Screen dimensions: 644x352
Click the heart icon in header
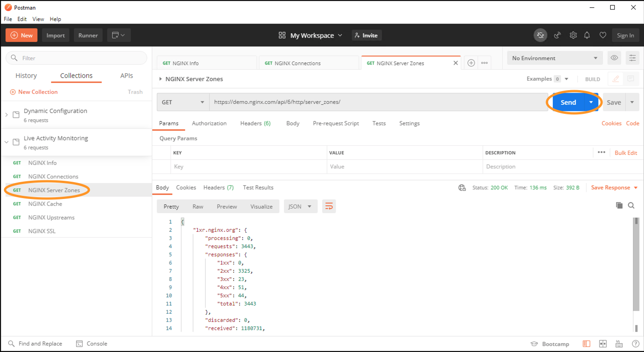click(603, 35)
